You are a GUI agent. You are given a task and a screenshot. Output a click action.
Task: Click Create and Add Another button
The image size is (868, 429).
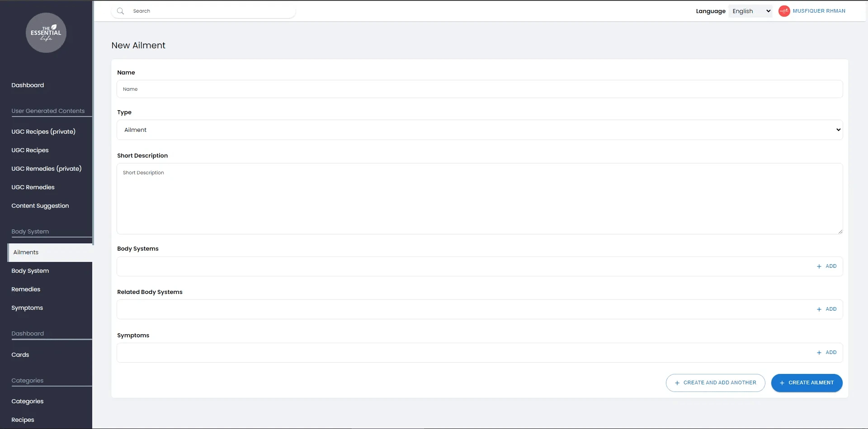(x=715, y=383)
